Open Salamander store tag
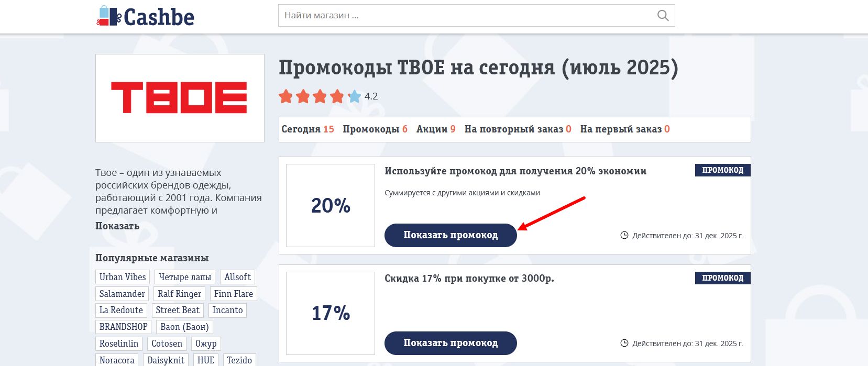Screen dimensions: 868x366 coord(122,294)
